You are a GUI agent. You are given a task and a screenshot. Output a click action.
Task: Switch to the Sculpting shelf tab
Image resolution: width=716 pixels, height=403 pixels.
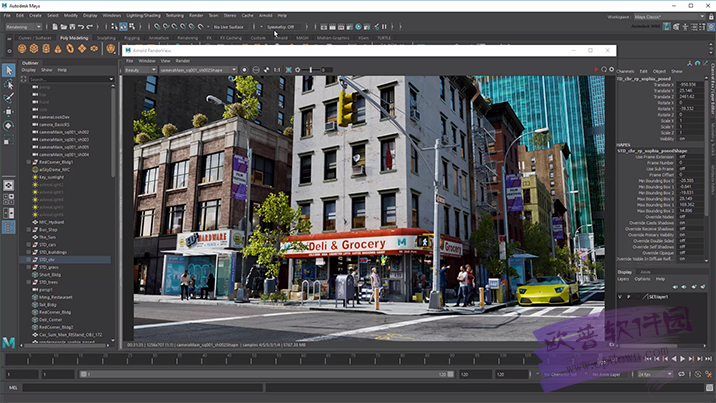(106, 38)
